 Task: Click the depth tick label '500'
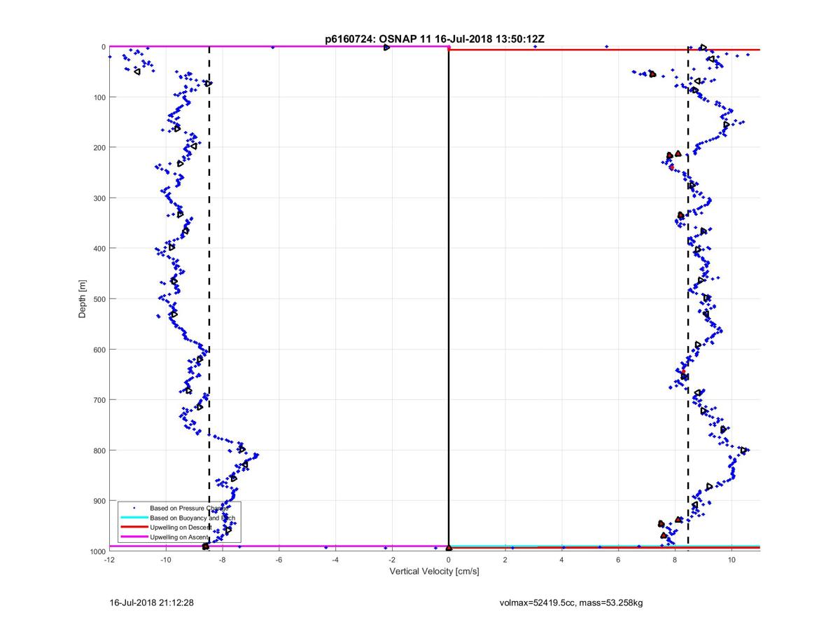click(x=99, y=299)
